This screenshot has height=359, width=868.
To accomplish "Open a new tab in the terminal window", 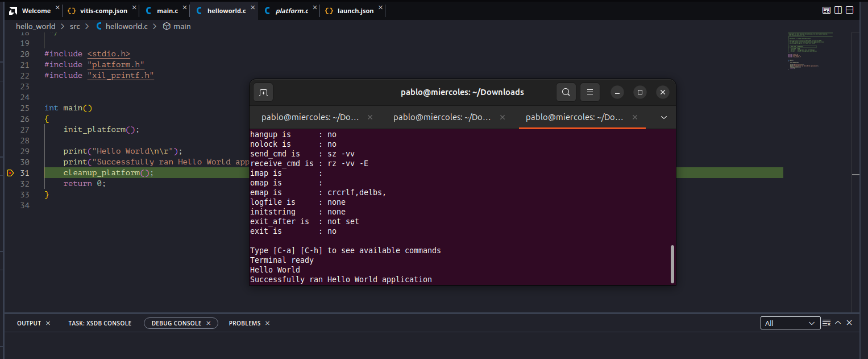I will [263, 92].
